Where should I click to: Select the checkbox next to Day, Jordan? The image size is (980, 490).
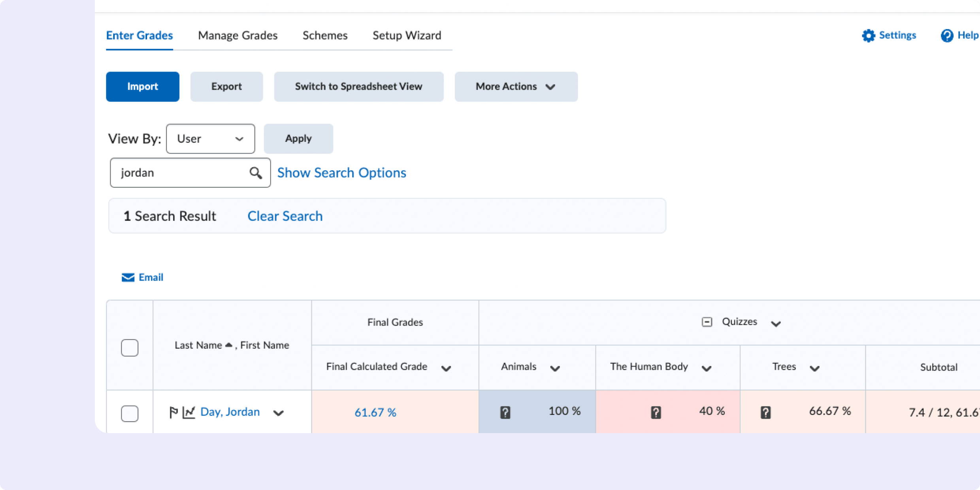tap(130, 413)
